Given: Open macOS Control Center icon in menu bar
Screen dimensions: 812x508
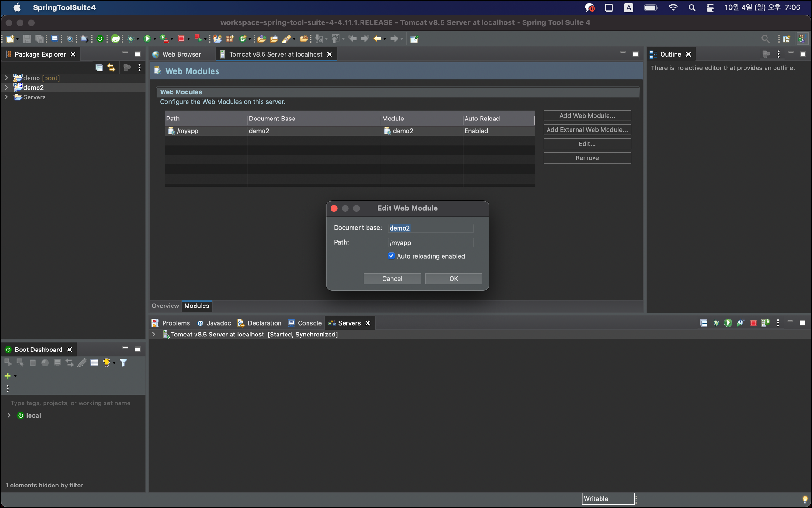Looking at the screenshot, I should [x=710, y=7].
